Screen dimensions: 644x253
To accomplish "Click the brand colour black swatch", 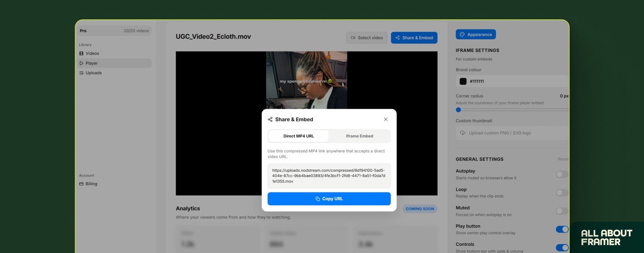I will pos(463,81).
